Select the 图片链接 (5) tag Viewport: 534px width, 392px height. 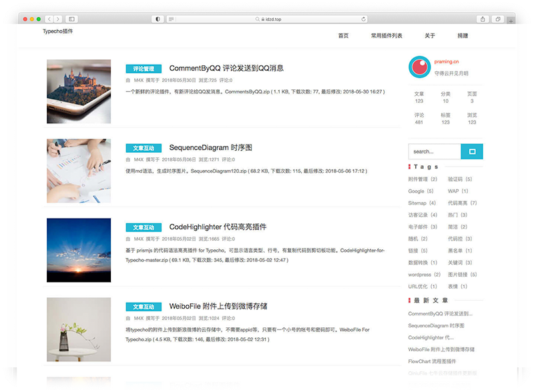pyautogui.click(x=463, y=274)
